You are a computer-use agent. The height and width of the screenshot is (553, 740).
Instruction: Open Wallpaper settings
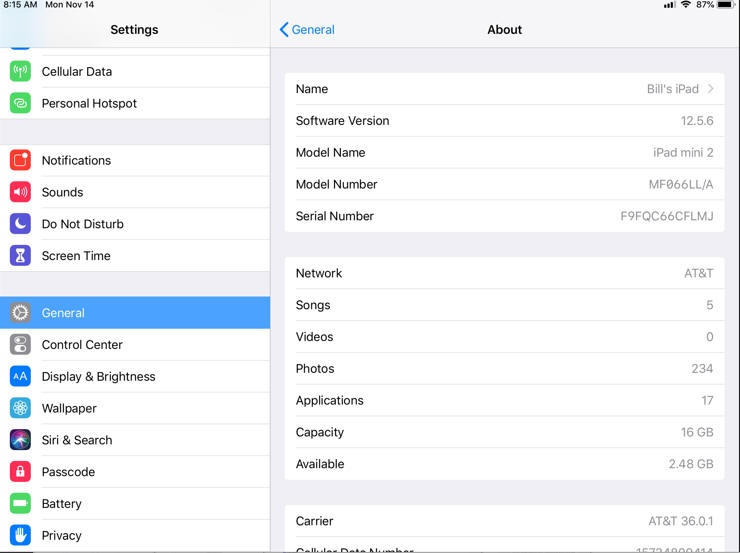(135, 408)
